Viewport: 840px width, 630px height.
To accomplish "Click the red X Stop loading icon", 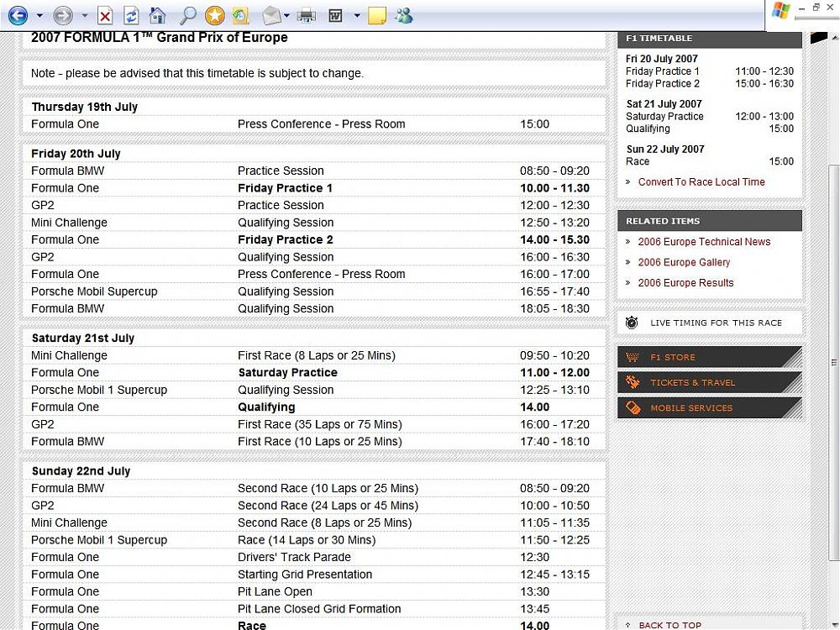I will coord(105,15).
